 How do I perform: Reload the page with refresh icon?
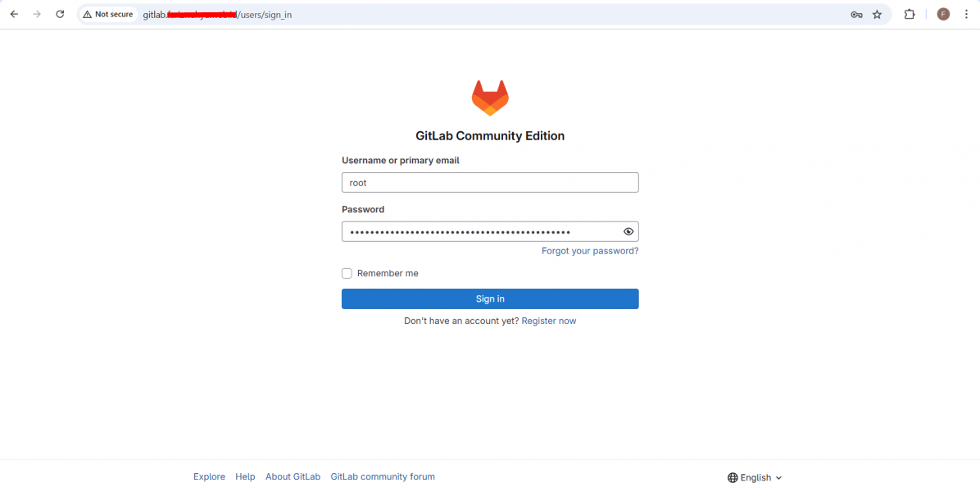[x=60, y=15]
